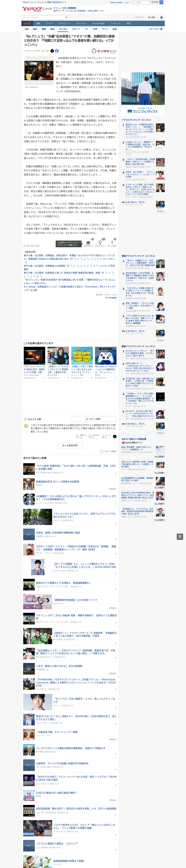The width and height of the screenshot is (186, 868).
Task: Click the 新しい視点 exclamation reaction
Action: [112, 244]
